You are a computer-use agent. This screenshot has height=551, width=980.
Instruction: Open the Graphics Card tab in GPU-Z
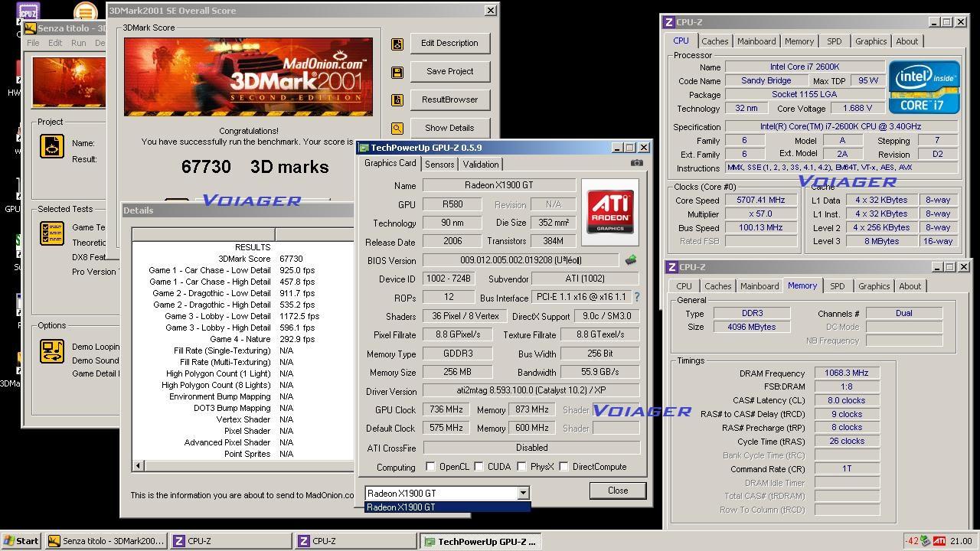[390, 163]
